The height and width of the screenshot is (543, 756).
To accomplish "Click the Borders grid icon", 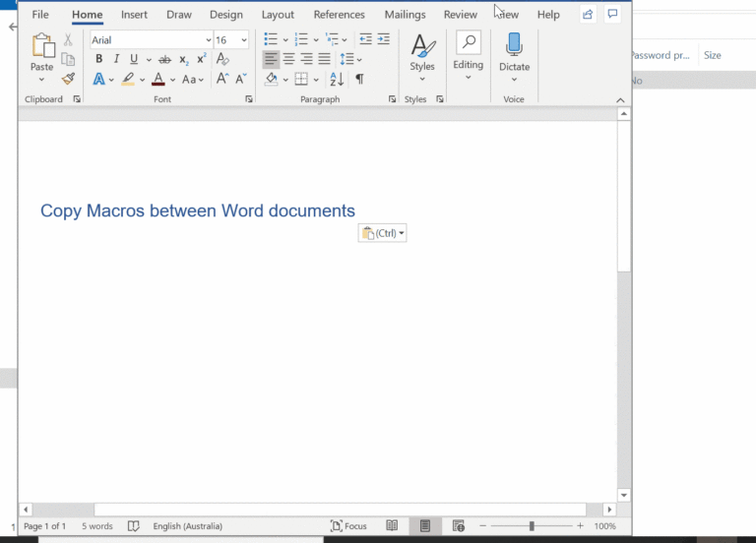I will point(301,79).
